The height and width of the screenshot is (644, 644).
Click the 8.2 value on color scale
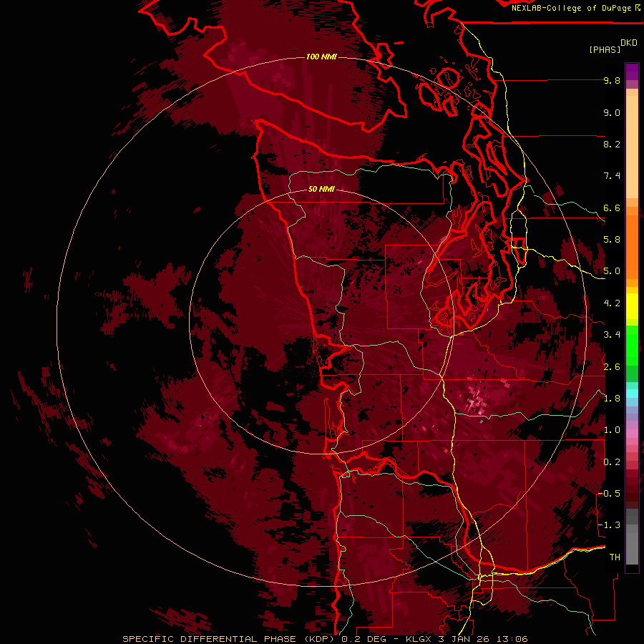point(612,144)
